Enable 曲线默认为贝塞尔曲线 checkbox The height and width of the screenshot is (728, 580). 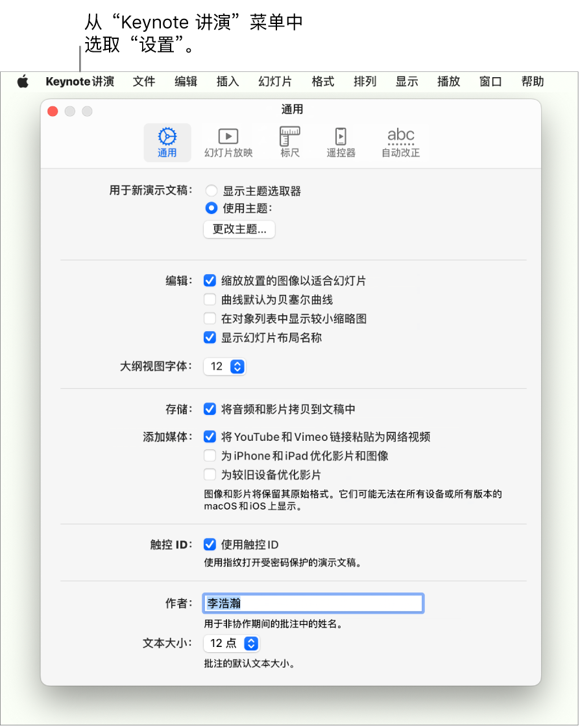point(210,299)
